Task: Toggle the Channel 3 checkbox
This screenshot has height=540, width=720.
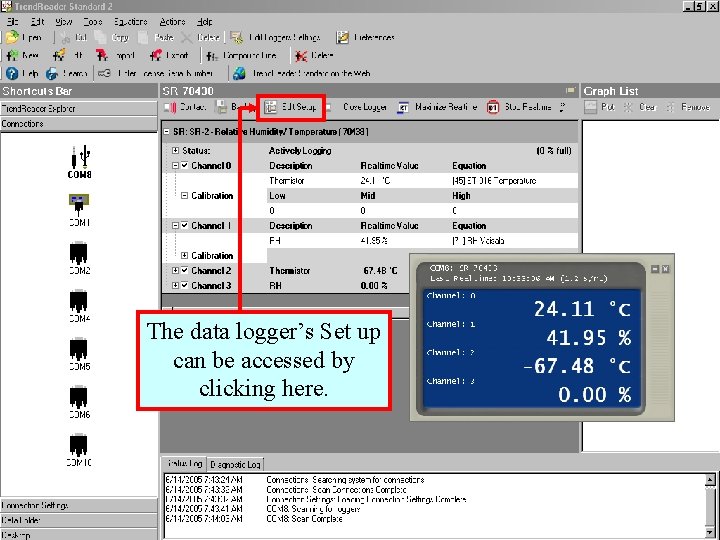Action: coord(185,285)
